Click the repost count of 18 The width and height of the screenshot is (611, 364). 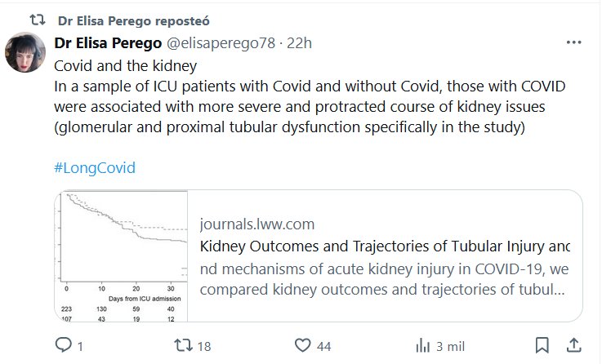203,347
